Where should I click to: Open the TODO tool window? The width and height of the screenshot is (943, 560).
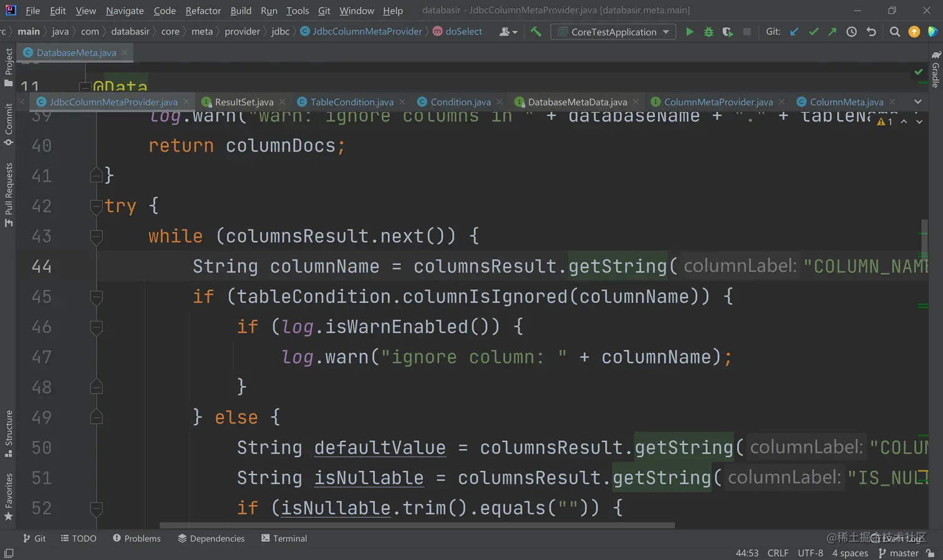(x=79, y=538)
